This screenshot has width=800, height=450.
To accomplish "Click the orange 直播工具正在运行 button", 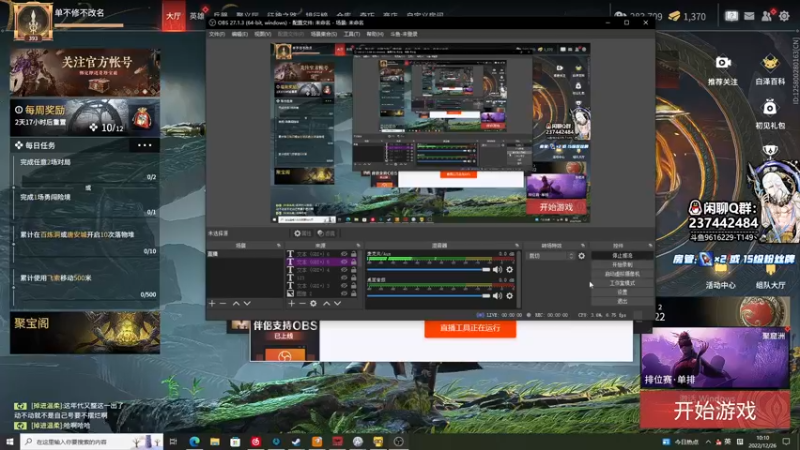I will click(x=470, y=328).
